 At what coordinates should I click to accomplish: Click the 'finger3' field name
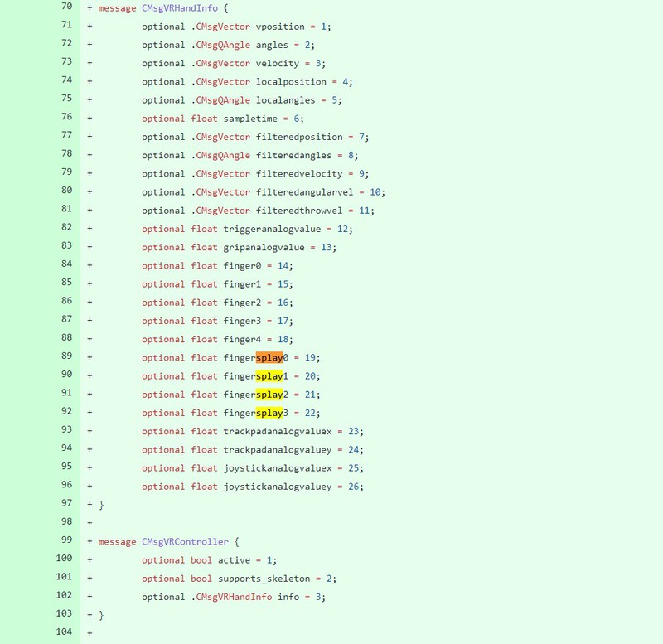point(242,321)
